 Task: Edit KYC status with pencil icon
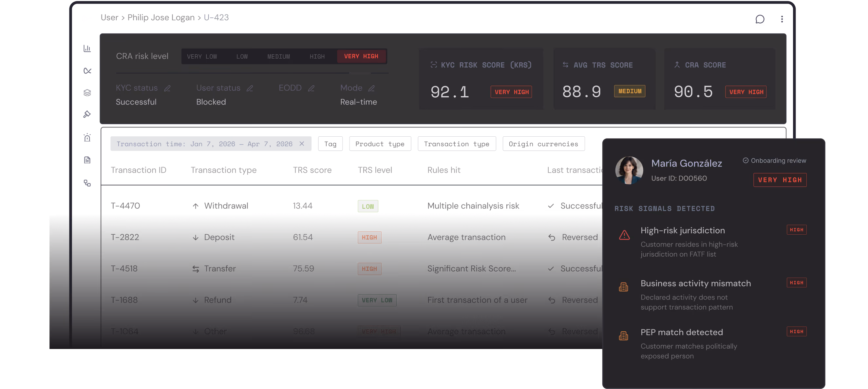pyautogui.click(x=167, y=88)
